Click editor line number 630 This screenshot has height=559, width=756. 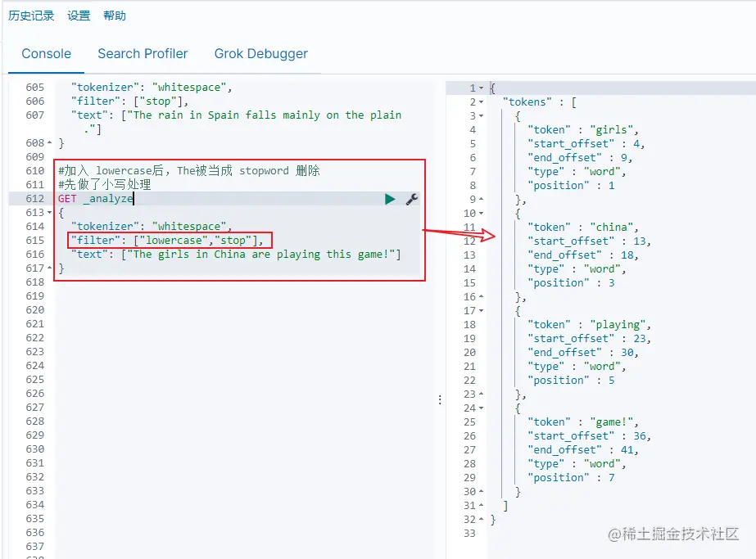pyautogui.click(x=34, y=449)
